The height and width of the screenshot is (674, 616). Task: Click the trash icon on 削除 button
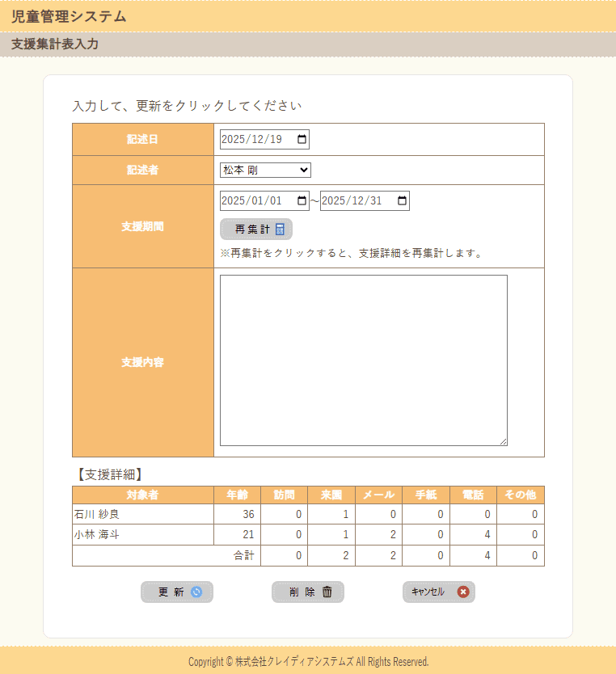point(327,592)
